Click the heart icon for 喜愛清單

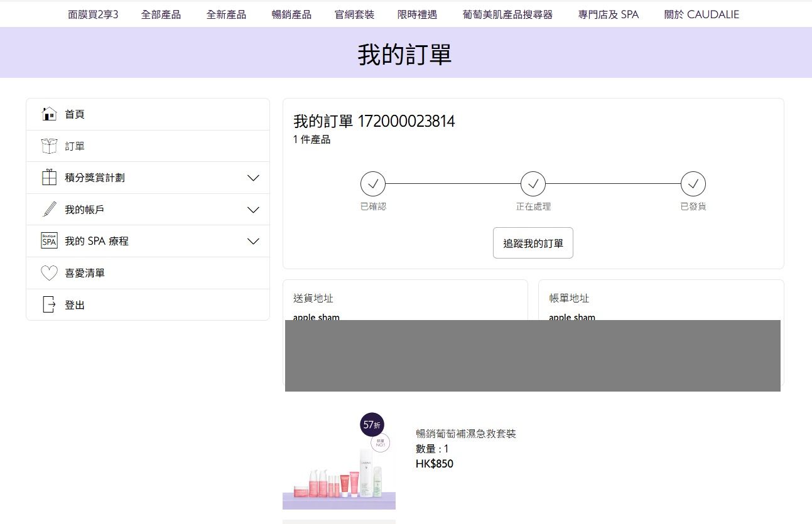(x=49, y=273)
